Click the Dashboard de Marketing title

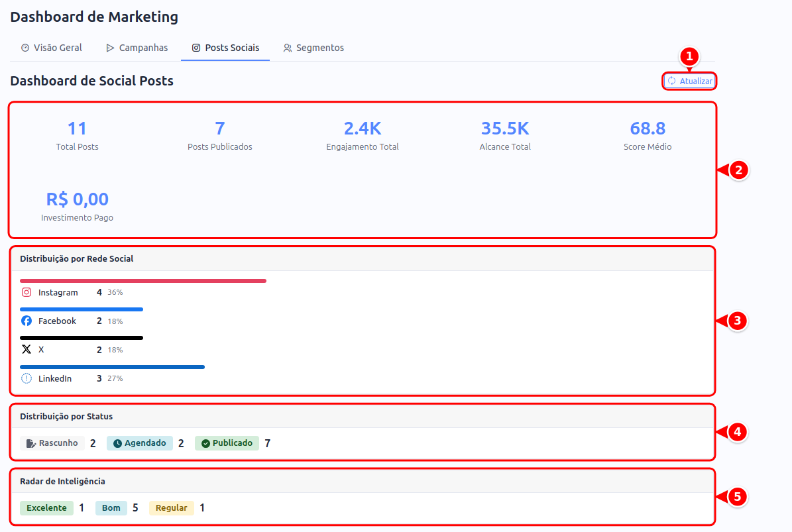[x=95, y=17]
